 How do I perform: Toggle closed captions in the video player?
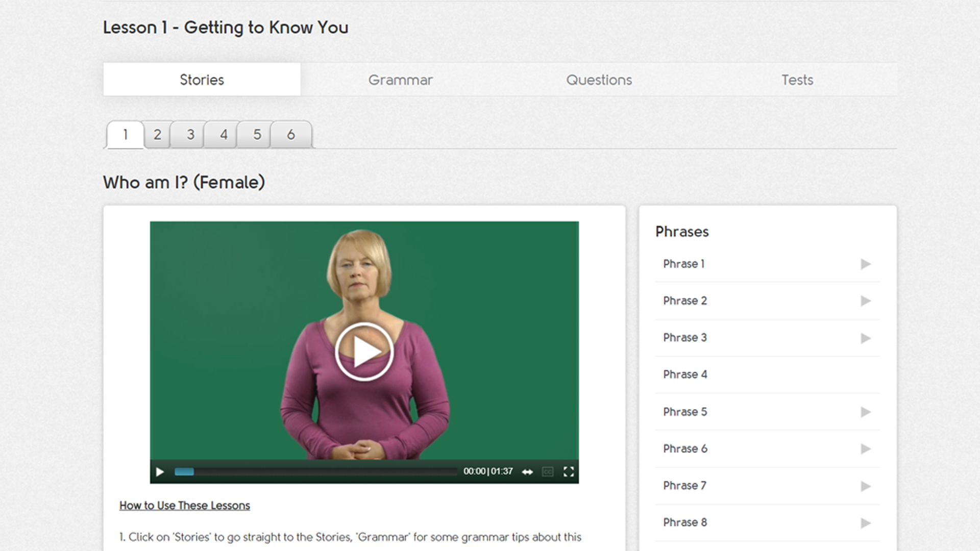pos(548,472)
